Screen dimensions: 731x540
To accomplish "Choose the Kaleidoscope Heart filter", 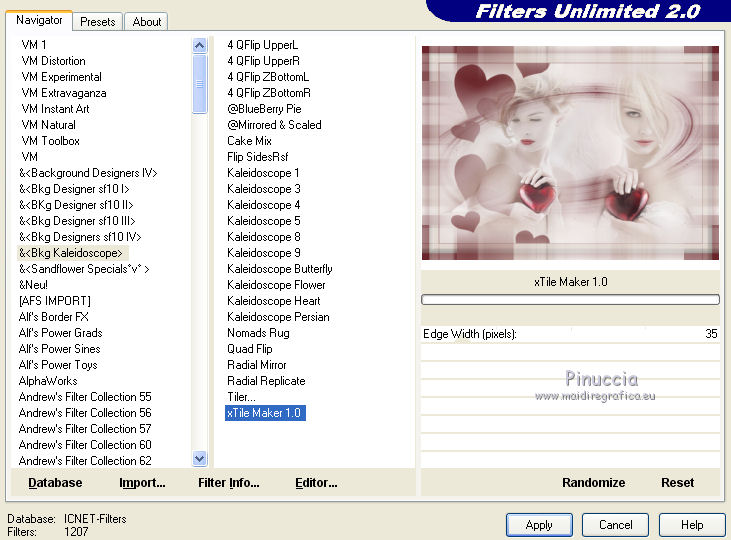I will point(274,301).
